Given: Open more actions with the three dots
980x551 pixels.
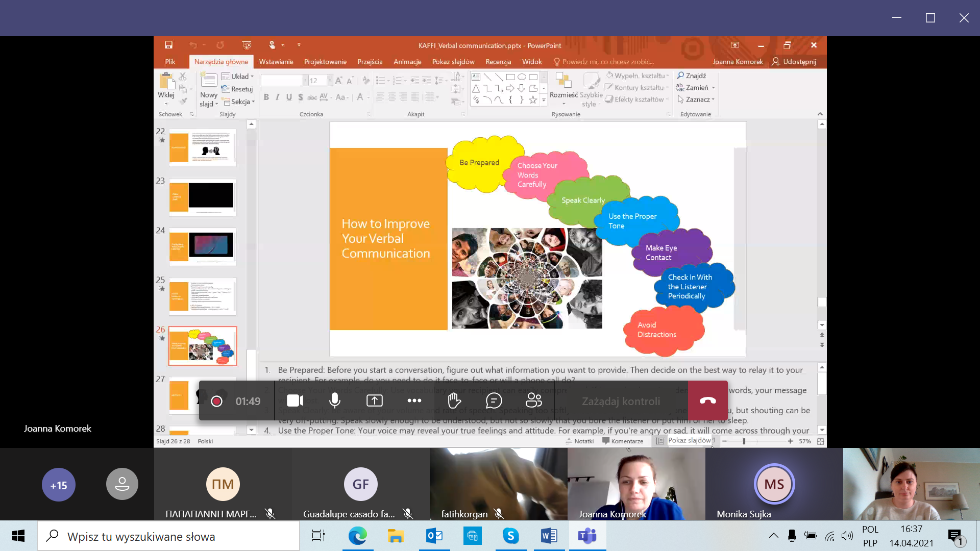Looking at the screenshot, I should (414, 401).
